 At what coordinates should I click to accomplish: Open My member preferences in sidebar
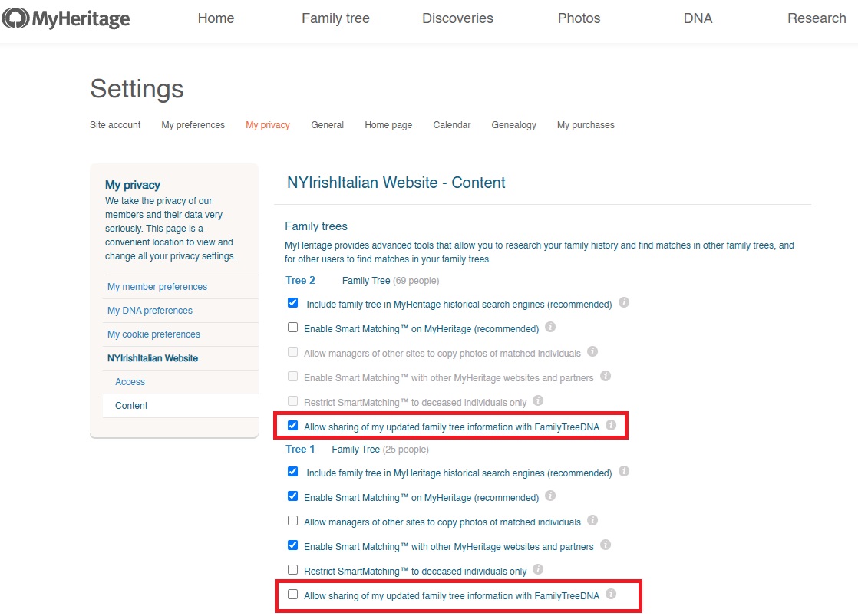point(157,287)
